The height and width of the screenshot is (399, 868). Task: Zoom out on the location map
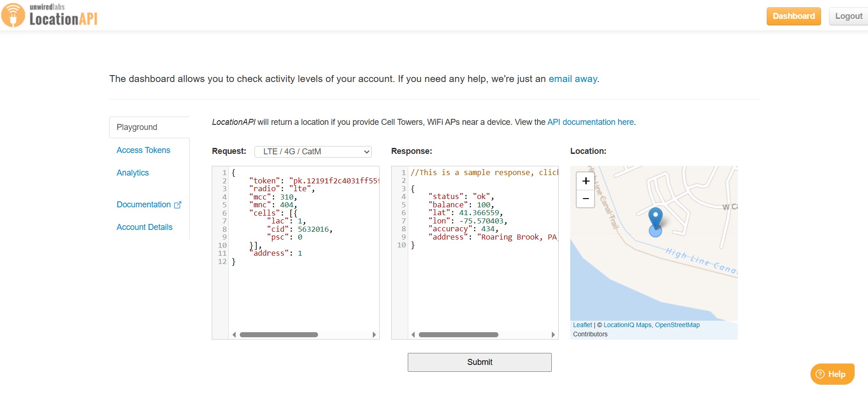click(585, 199)
